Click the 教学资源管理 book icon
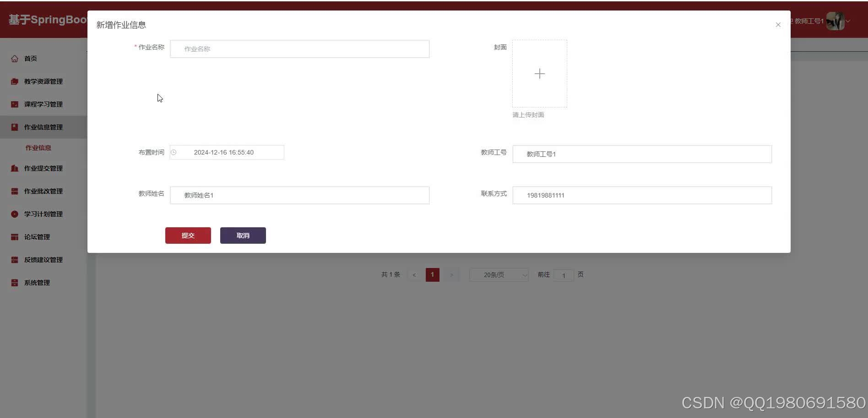This screenshot has width=868, height=418. [x=14, y=81]
